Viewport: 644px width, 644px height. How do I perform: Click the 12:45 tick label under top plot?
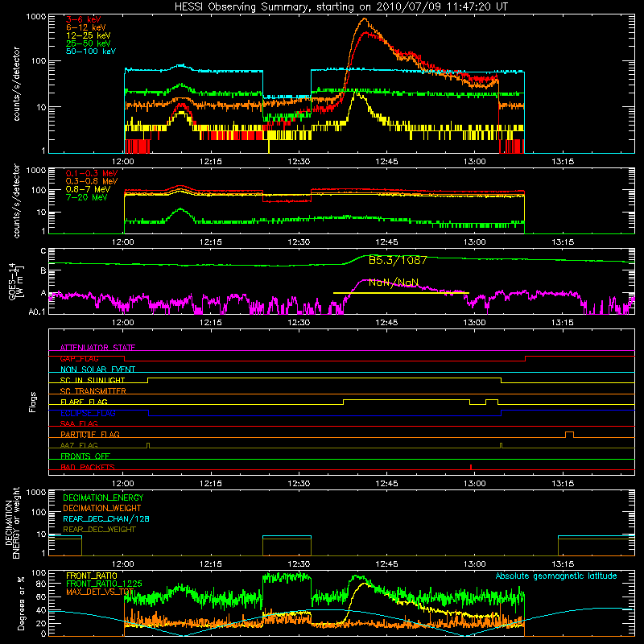click(x=386, y=162)
